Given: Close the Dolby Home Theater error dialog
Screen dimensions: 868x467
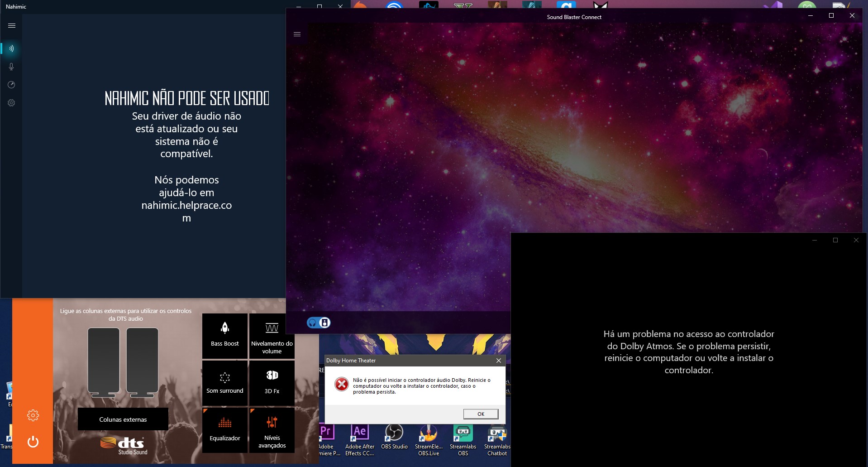Looking at the screenshot, I should pos(498,361).
